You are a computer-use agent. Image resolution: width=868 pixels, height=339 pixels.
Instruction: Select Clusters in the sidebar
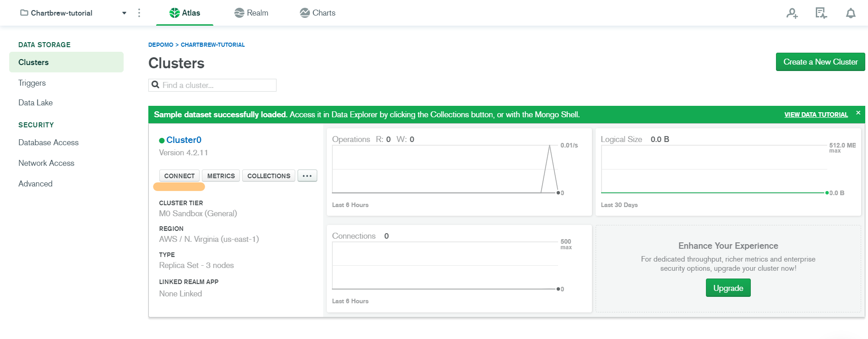(66, 62)
